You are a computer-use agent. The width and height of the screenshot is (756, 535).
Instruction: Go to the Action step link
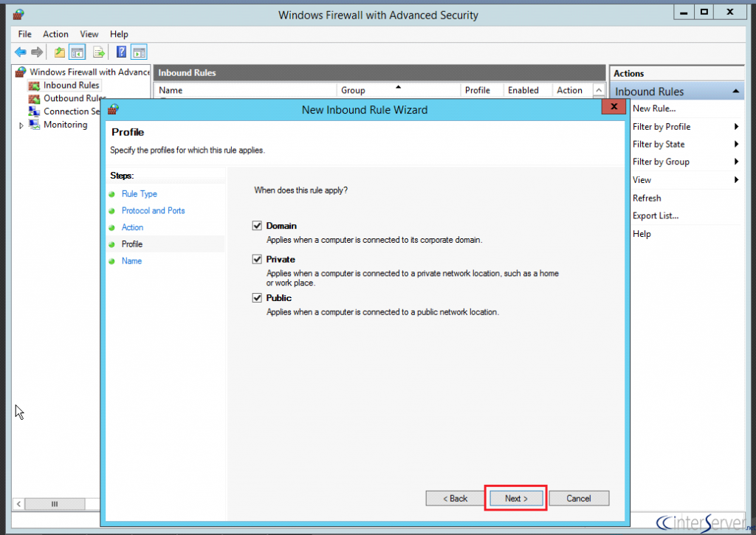[133, 227]
